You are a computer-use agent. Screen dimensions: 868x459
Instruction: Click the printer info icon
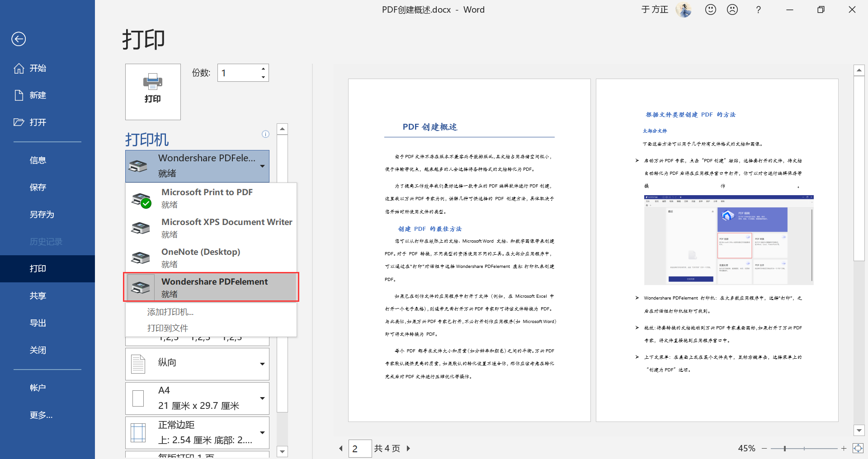[x=265, y=134]
